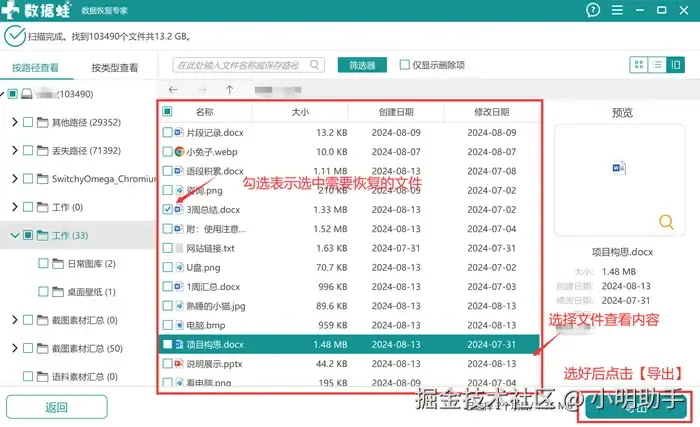The image size is (700, 427).
Task: Check the box for 片段记录.docx
Action: coord(167,133)
